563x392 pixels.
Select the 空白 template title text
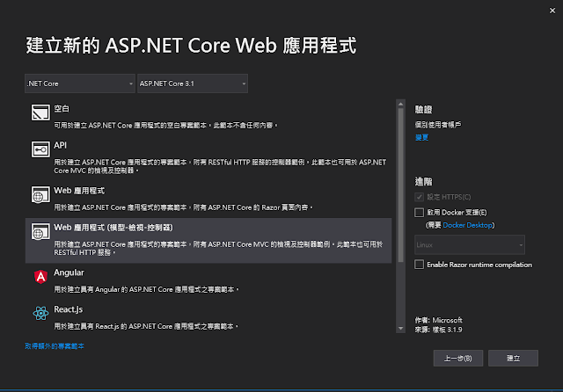(62, 109)
